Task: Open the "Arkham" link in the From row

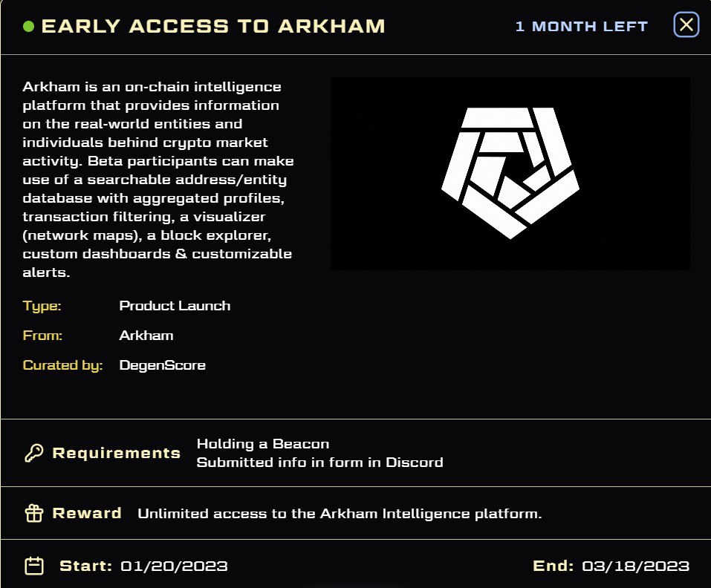Action: [x=146, y=336]
